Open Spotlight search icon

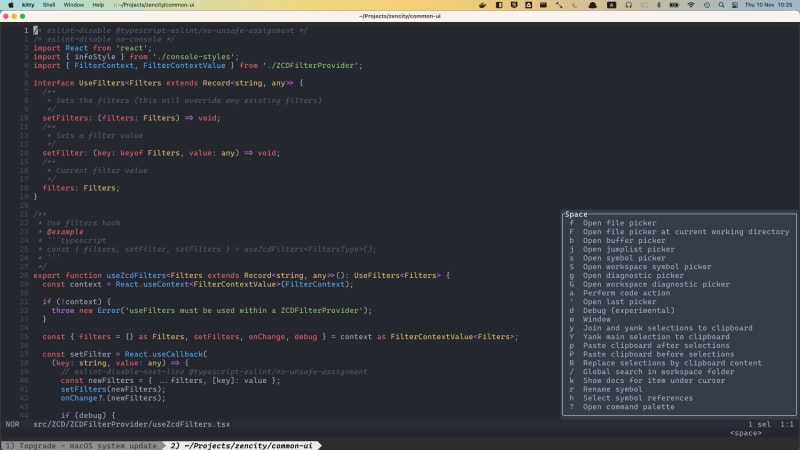coord(721,5)
